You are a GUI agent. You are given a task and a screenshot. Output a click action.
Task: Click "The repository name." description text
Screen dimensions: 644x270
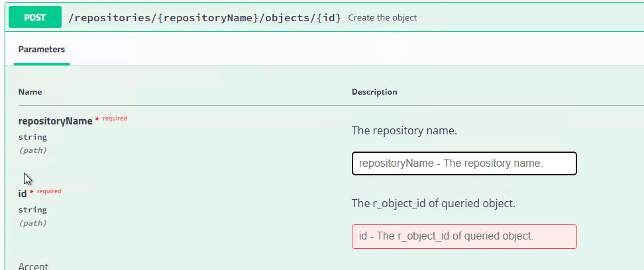point(404,130)
